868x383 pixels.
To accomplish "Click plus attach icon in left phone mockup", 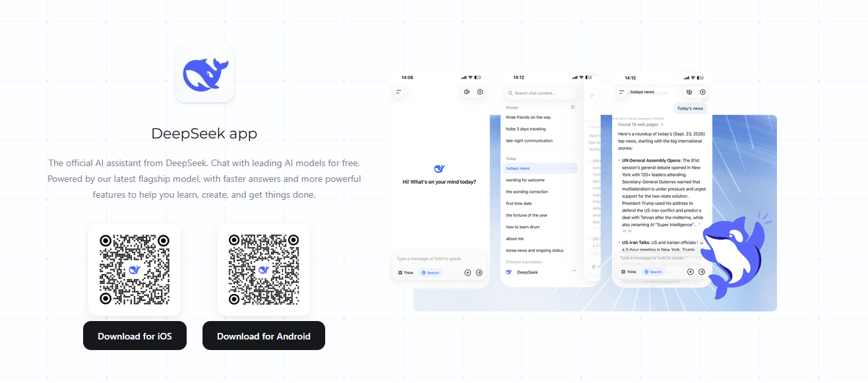I will (x=468, y=272).
